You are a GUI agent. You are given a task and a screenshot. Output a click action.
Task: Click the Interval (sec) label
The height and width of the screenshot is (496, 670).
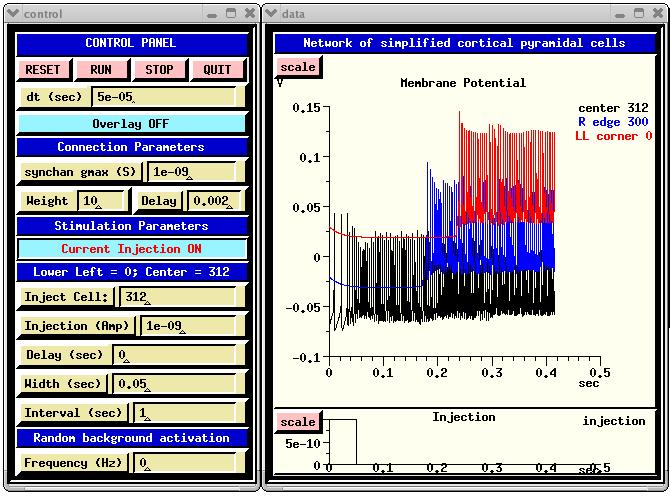[73, 414]
